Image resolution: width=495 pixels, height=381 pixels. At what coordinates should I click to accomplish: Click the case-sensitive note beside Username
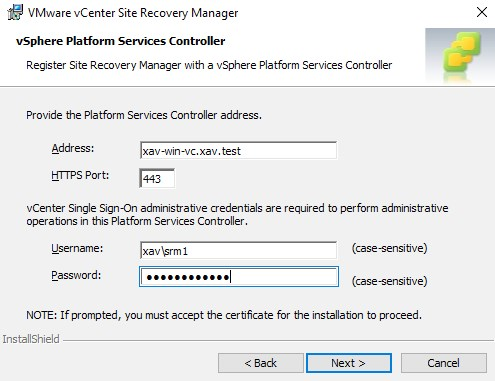point(389,248)
